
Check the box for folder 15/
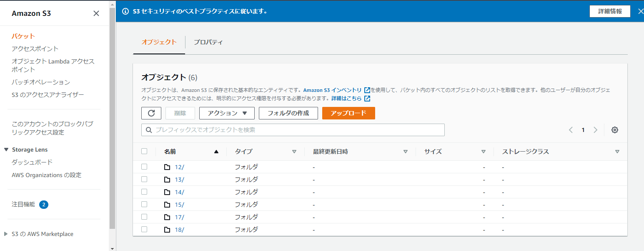click(x=144, y=204)
